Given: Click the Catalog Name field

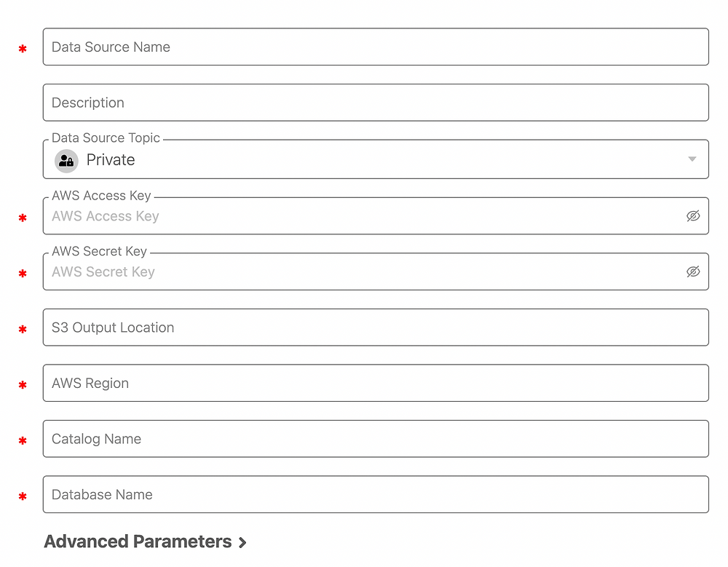Looking at the screenshot, I should pyautogui.click(x=376, y=439).
